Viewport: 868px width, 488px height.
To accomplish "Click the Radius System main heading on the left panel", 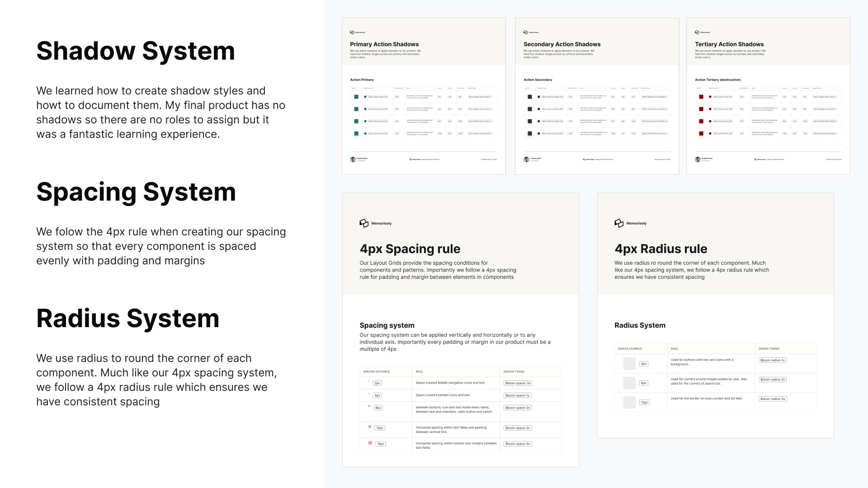I will pyautogui.click(x=127, y=318).
